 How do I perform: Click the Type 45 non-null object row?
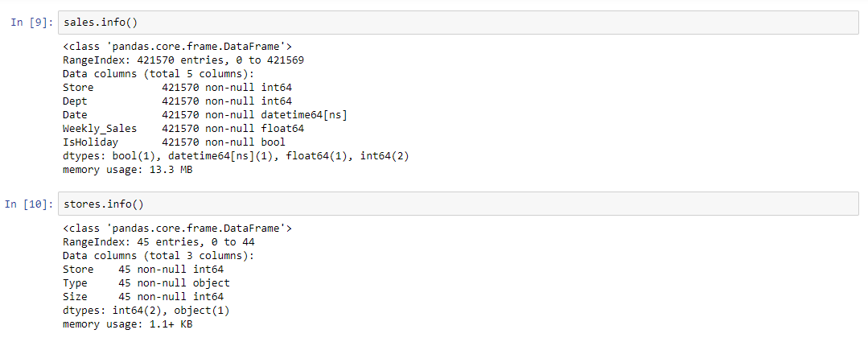click(146, 282)
